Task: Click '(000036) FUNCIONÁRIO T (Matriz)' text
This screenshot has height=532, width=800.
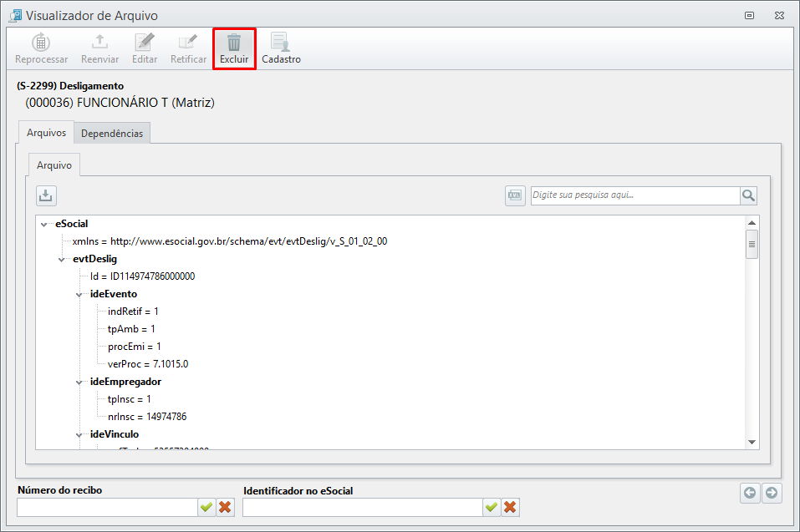Action: (120, 103)
